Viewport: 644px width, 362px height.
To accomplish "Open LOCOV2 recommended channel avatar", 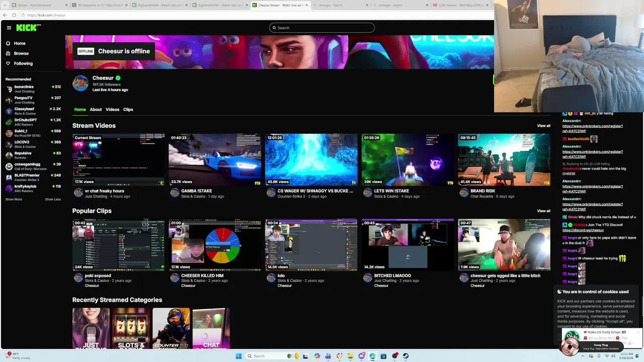I will 9,144.
